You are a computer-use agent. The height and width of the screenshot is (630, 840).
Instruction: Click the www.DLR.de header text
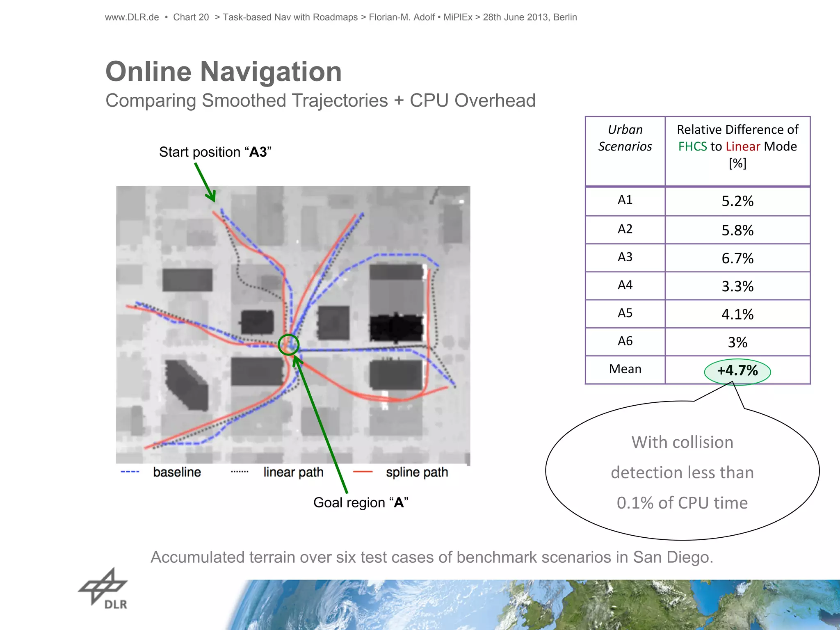(x=132, y=17)
